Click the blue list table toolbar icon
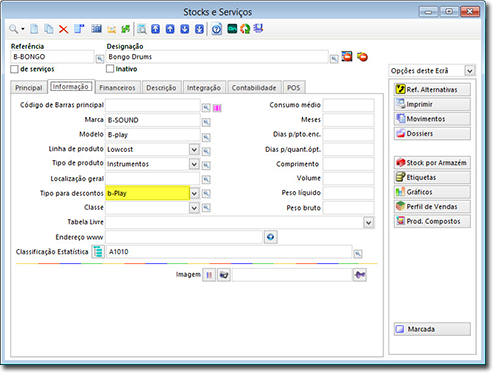Image resolution: width=496 pixels, height=377 pixels. point(96,29)
